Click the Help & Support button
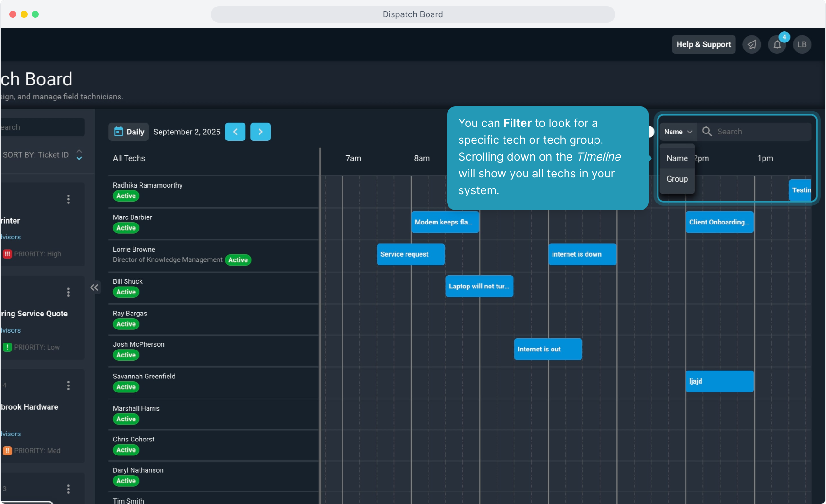Screen dimensions: 826x504 (x=703, y=45)
